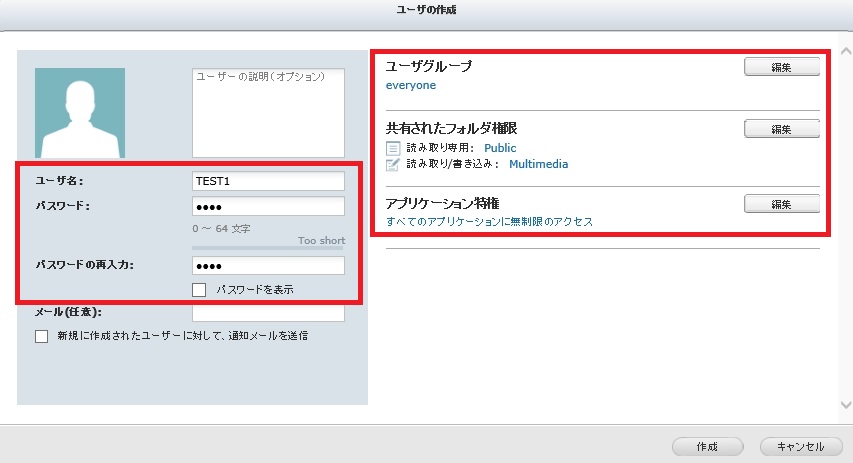Image resolution: width=853 pixels, height=463 pixels.
Task: Click 編集 button for ユーザグループ
Action: tap(782, 67)
